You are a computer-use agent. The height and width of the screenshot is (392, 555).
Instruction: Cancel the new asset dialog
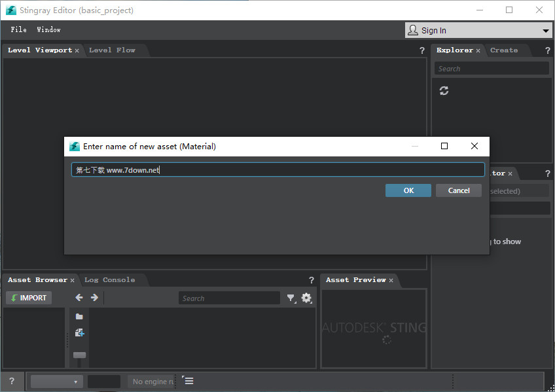[459, 190]
